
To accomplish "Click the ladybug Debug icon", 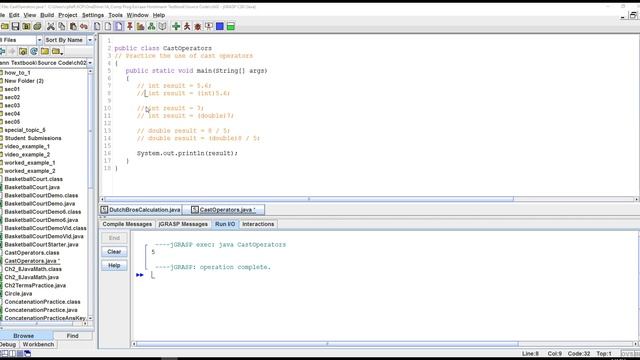I will 198,27.
